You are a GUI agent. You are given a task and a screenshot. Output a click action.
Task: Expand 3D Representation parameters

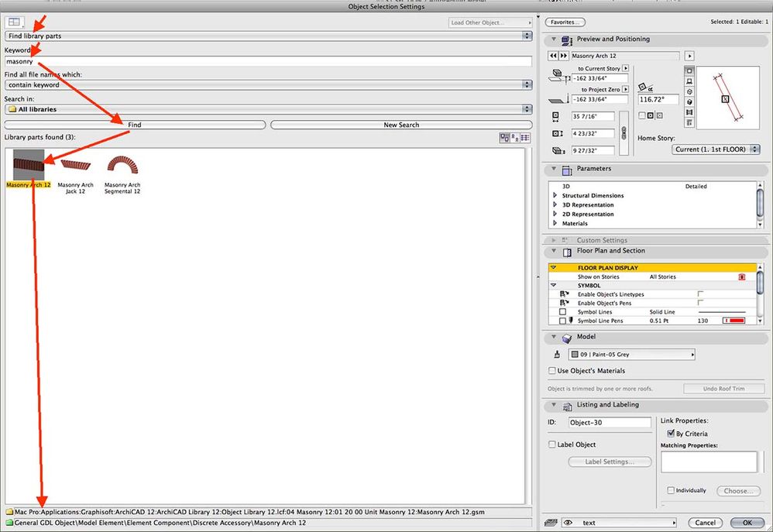[x=555, y=204]
